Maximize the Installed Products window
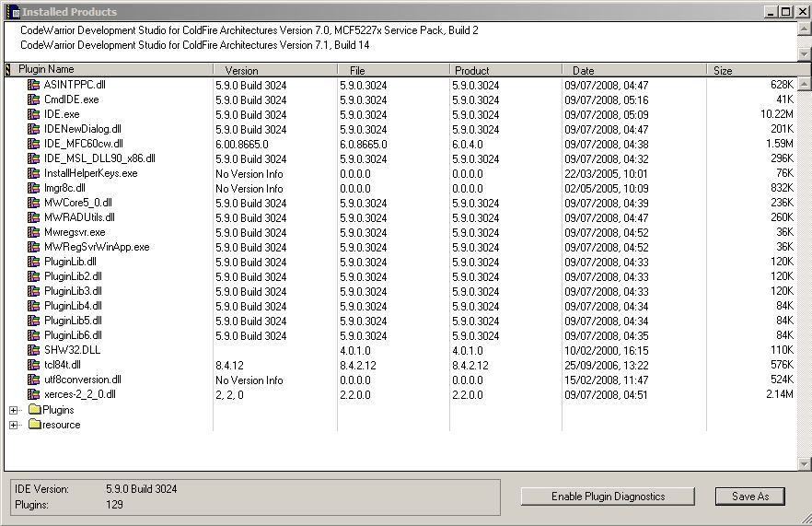This screenshot has width=812, height=526. [x=786, y=12]
